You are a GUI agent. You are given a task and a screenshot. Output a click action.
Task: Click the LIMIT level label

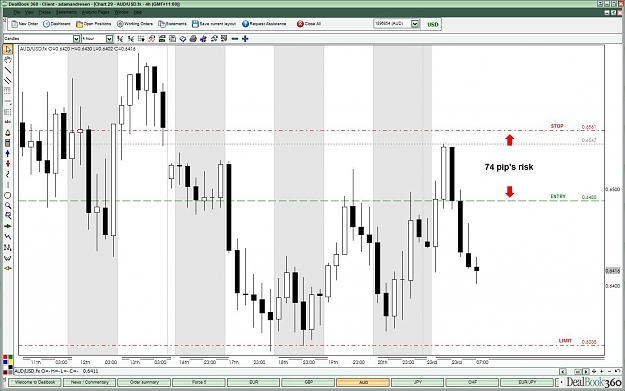[565, 341]
